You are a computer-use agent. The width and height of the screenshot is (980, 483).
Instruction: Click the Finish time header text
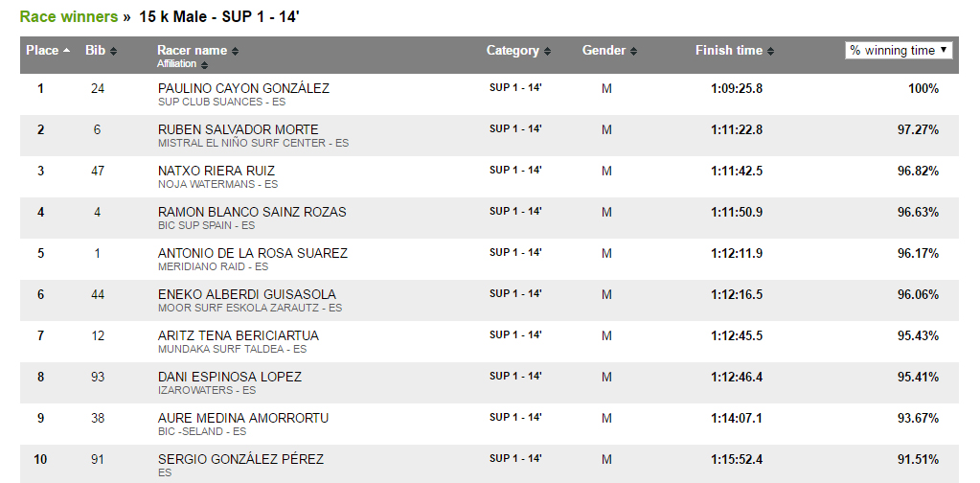(x=729, y=51)
